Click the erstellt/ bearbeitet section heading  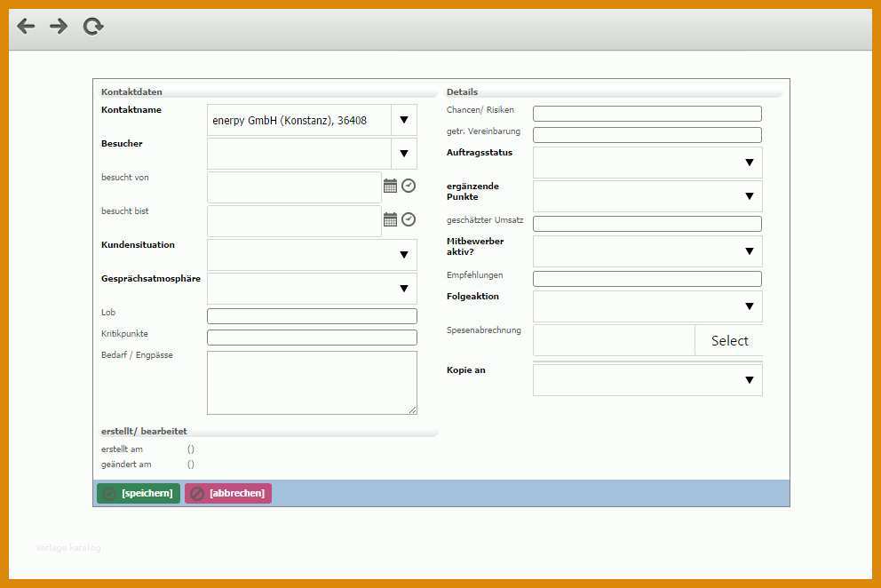coord(144,431)
